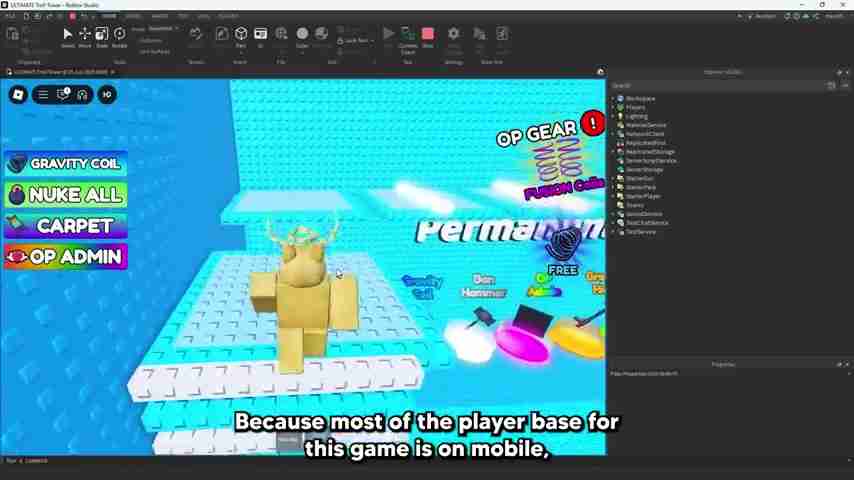Select ServerScriptService in Explorer
The image size is (854, 480).
coord(651,161)
